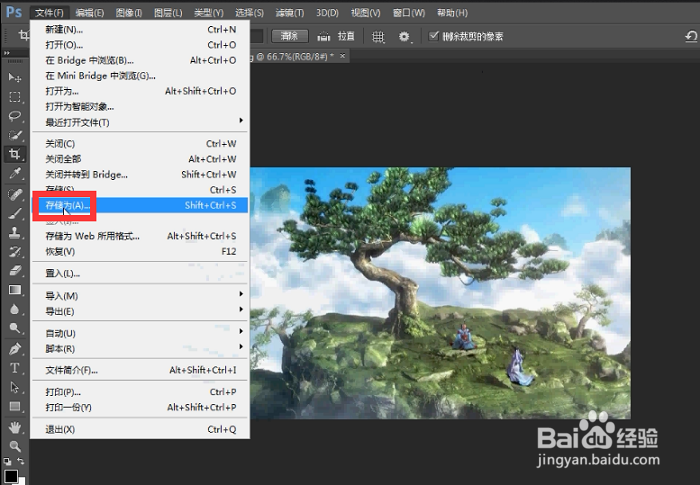Choose Save As (A) menu item
The image size is (700, 485).
pyautogui.click(x=140, y=205)
